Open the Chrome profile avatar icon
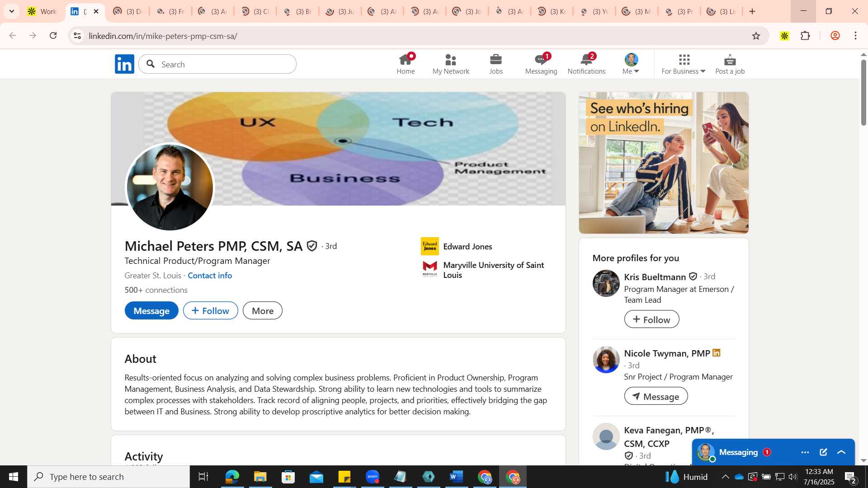 [835, 36]
